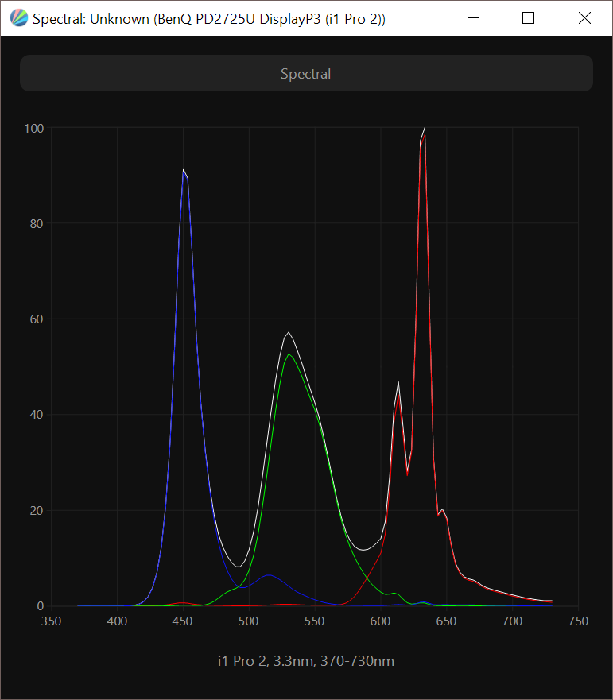Click the small blue bump near 515nm
613x700 pixels.
pos(269,574)
